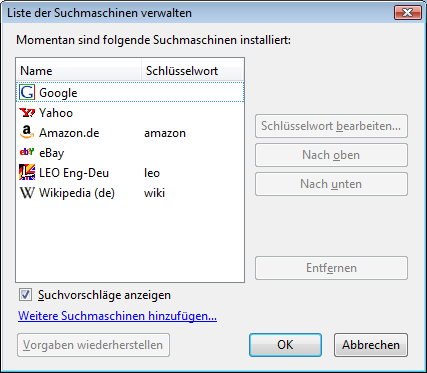Close the Suchmaschinen verwalten dialog
Image resolution: width=427 pixels, height=373 pixels.
(x=407, y=13)
